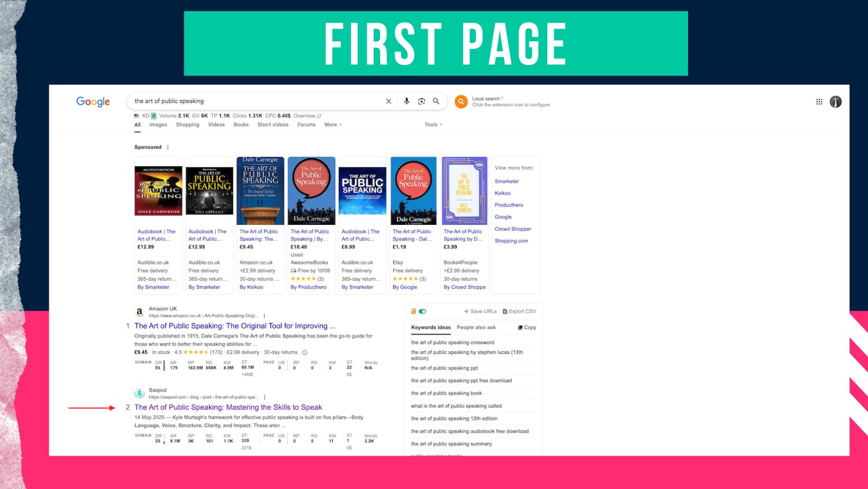Viewport: 868px width, 489px height.
Task: Select the All results tab
Action: tap(138, 125)
